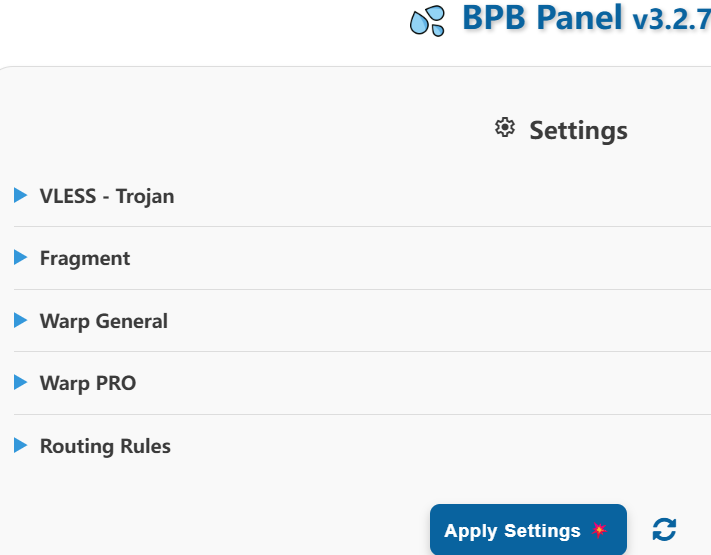Viewport: 711px width, 555px height.
Task: Click the divider line below Fragment row
Action: point(360,289)
